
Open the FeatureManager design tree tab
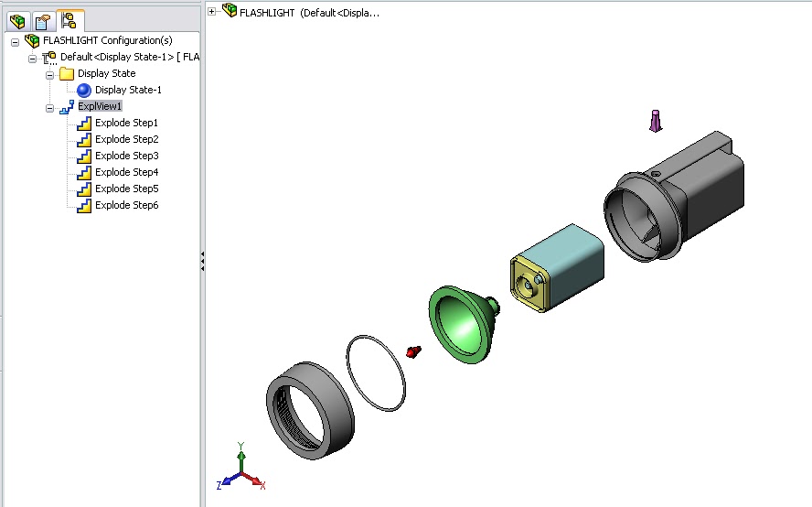(x=17, y=21)
